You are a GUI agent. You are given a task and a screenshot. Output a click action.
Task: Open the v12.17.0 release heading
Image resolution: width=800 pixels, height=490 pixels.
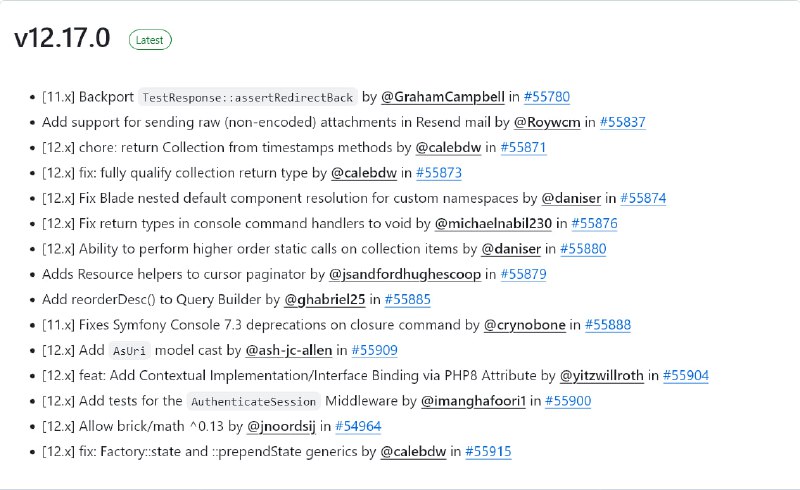point(62,38)
